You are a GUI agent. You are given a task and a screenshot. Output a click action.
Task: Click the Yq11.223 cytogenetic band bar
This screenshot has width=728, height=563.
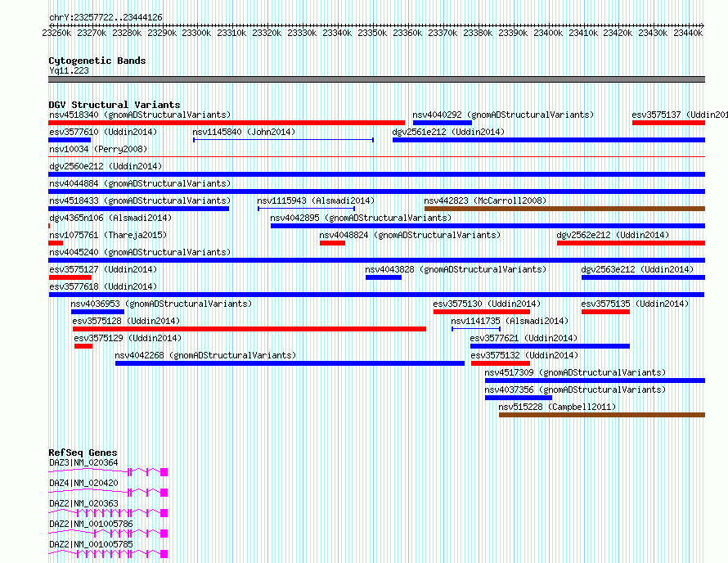pyautogui.click(x=376, y=79)
